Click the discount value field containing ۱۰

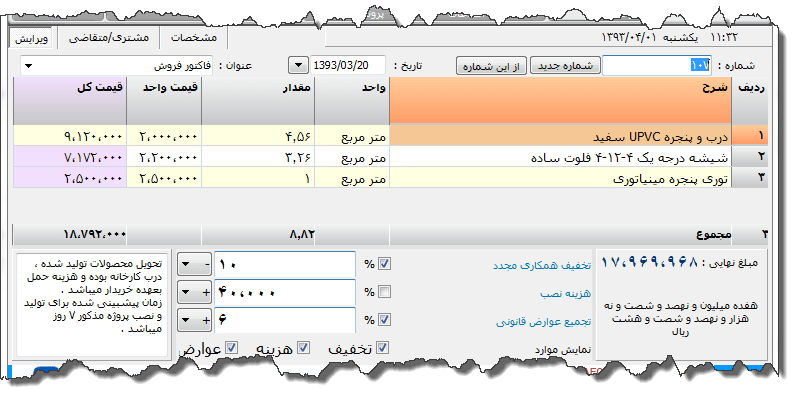point(285,265)
